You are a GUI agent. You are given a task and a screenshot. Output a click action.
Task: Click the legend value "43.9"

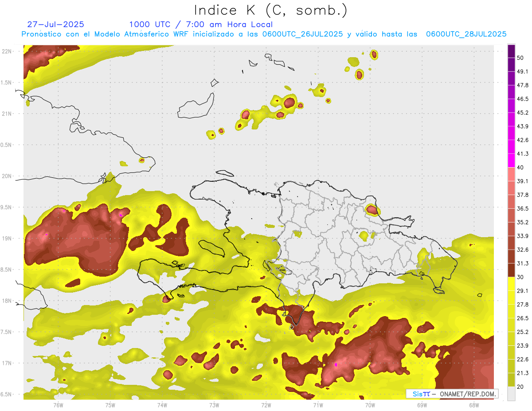tap(523, 126)
